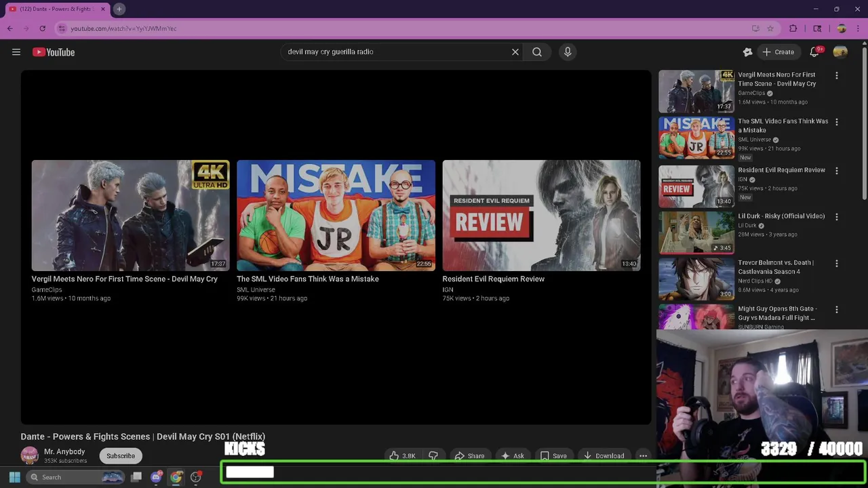Image resolution: width=868 pixels, height=488 pixels.
Task: Open sidebar title Trevor Belmont vs. Death
Action: (x=776, y=267)
